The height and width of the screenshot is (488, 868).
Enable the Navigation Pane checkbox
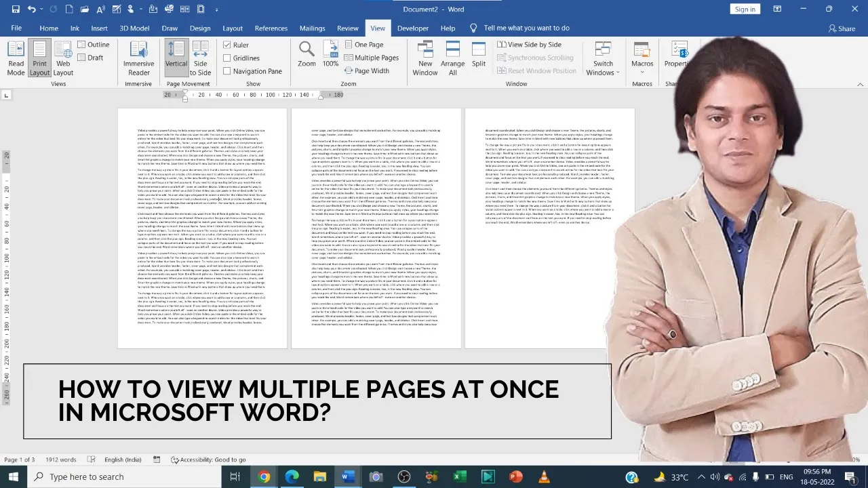click(x=227, y=71)
